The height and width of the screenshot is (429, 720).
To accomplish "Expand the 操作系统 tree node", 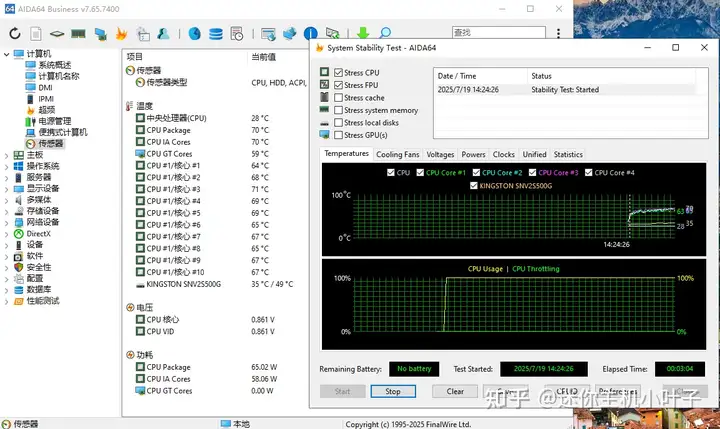I will click(6, 166).
